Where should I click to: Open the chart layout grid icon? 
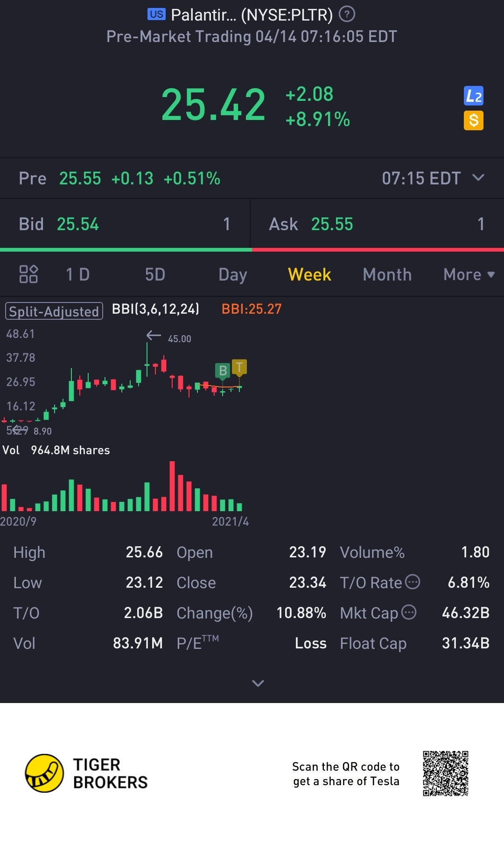click(x=28, y=274)
